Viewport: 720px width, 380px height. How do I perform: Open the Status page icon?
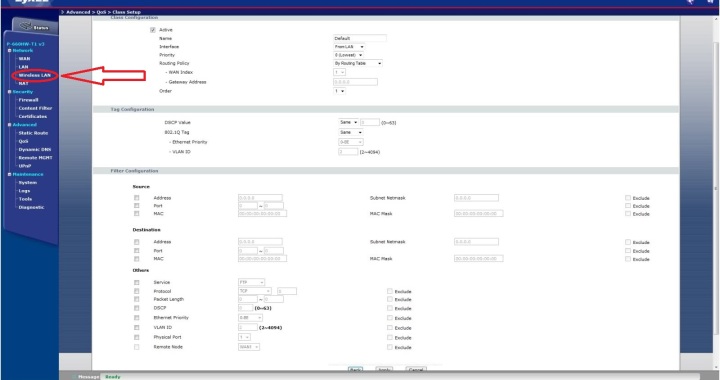click(x=26, y=26)
